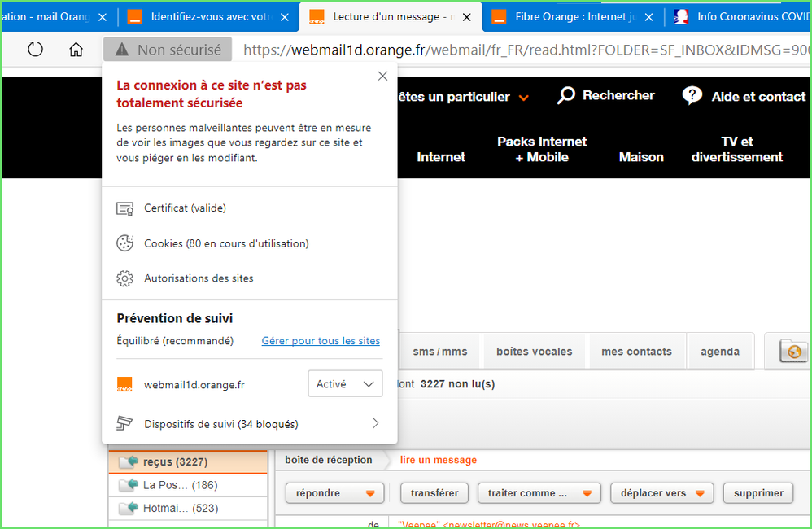Click the supprimer button
The height and width of the screenshot is (529, 812).
[758, 493]
